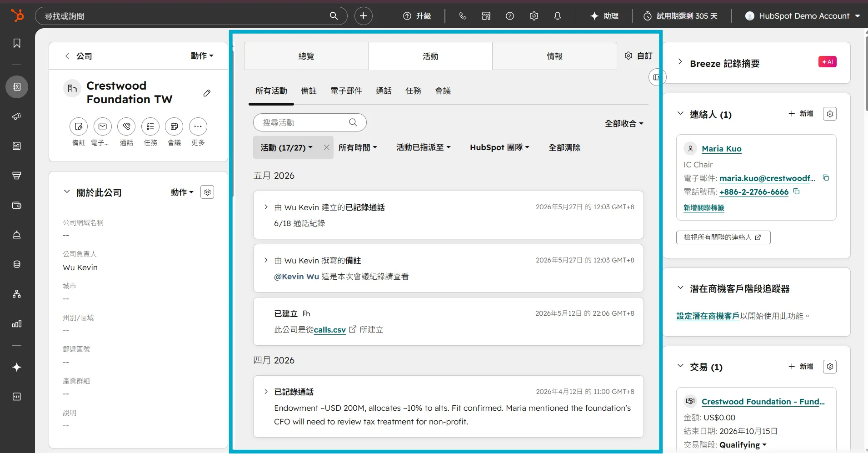Click the plus create button in top bar
The width and height of the screenshot is (868, 454).
[x=363, y=16]
